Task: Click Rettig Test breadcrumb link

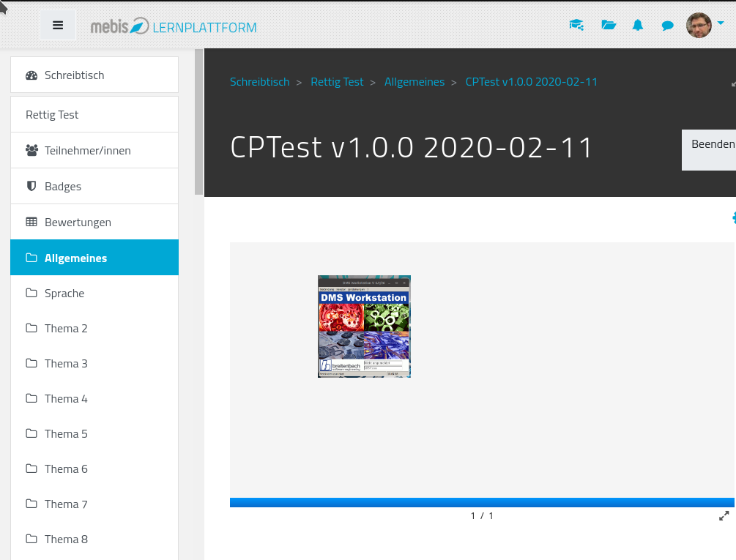Action: click(x=337, y=82)
